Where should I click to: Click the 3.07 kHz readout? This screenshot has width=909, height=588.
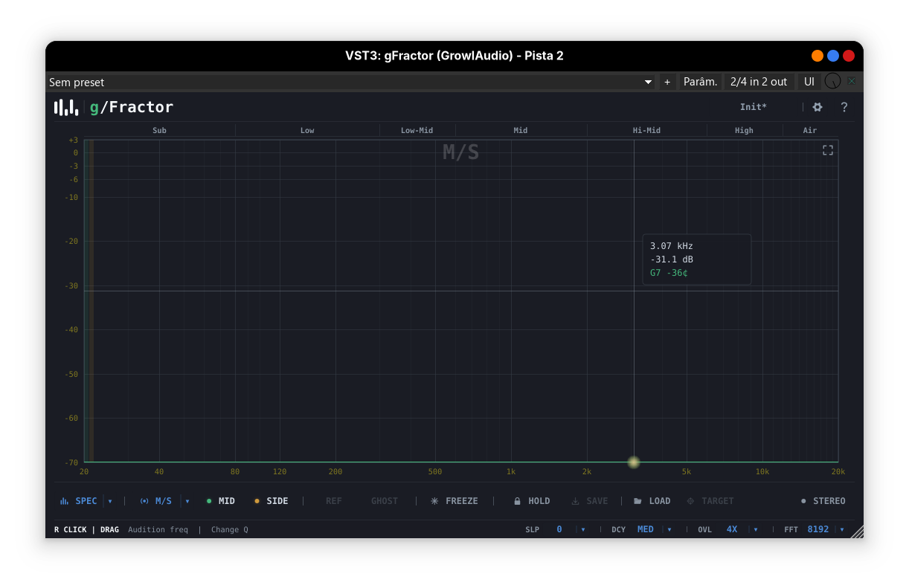[672, 246]
